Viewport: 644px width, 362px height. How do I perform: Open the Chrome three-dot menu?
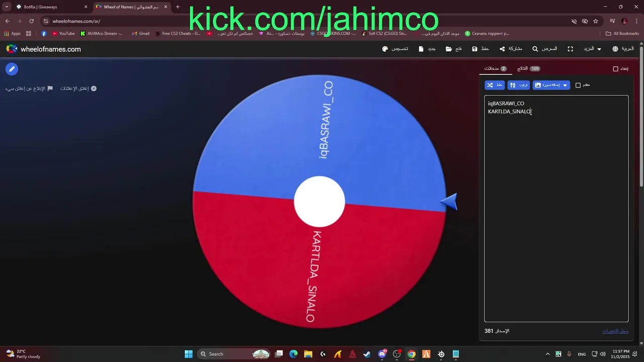coord(637,21)
